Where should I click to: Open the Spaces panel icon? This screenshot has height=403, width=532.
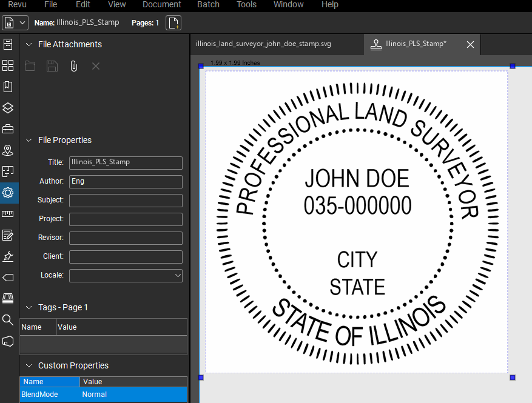tap(8, 172)
